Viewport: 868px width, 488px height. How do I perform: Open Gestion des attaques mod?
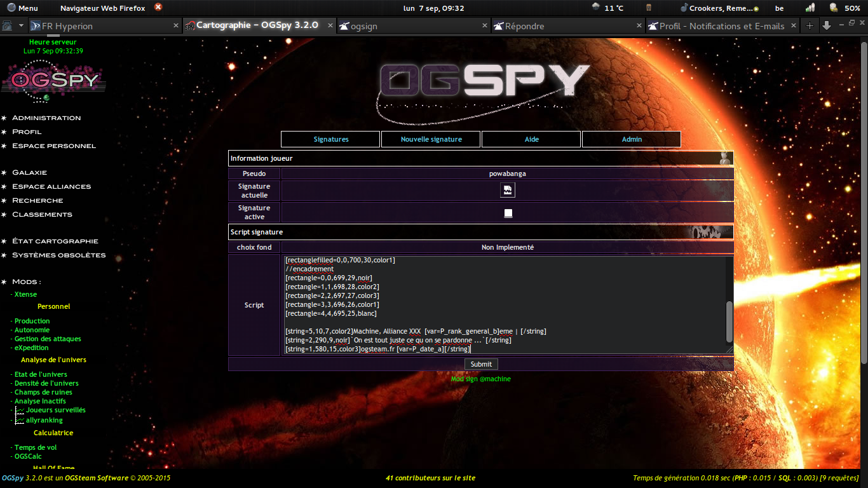click(x=48, y=339)
